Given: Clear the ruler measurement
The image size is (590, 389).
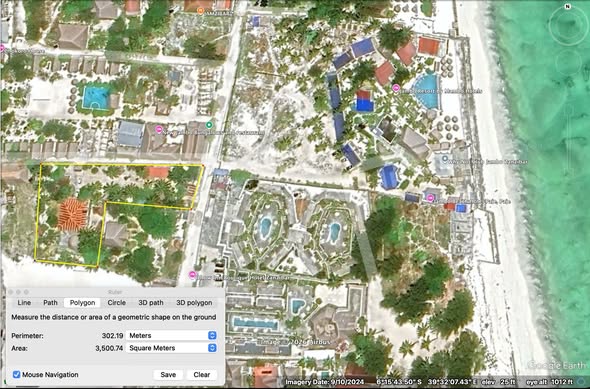Looking at the screenshot, I should pyautogui.click(x=202, y=374).
